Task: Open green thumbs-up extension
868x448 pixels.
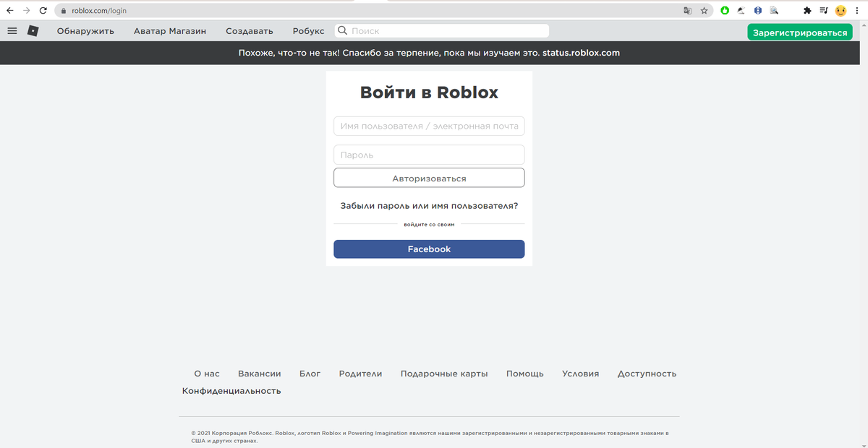Action: pyautogui.click(x=724, y=11)
